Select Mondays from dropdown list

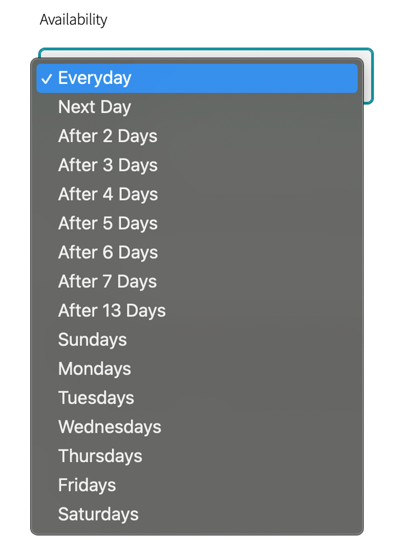197,368
